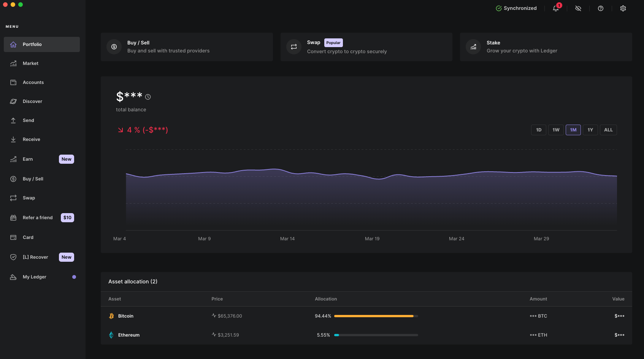Viewport: 644px width, 359px height.
Task: Click the Synchronized status label
Action: pyautogui.click(x=520, y=8)
